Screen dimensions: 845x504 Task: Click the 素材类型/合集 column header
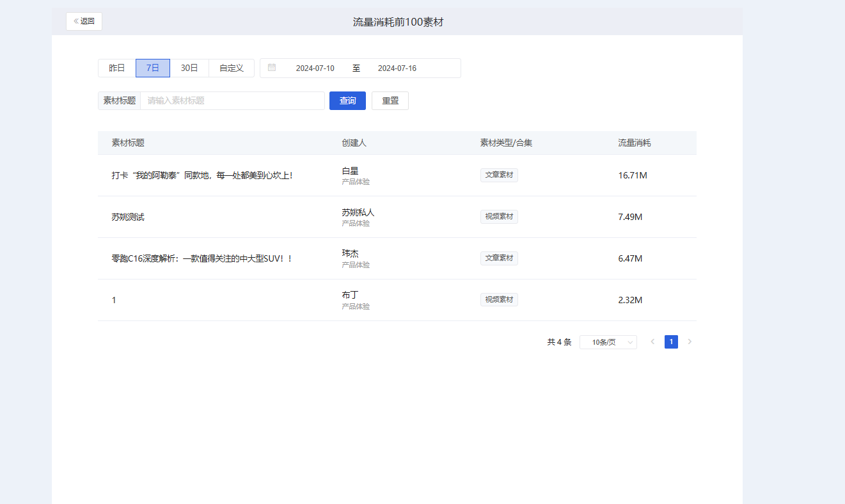(x=506, y=143)
